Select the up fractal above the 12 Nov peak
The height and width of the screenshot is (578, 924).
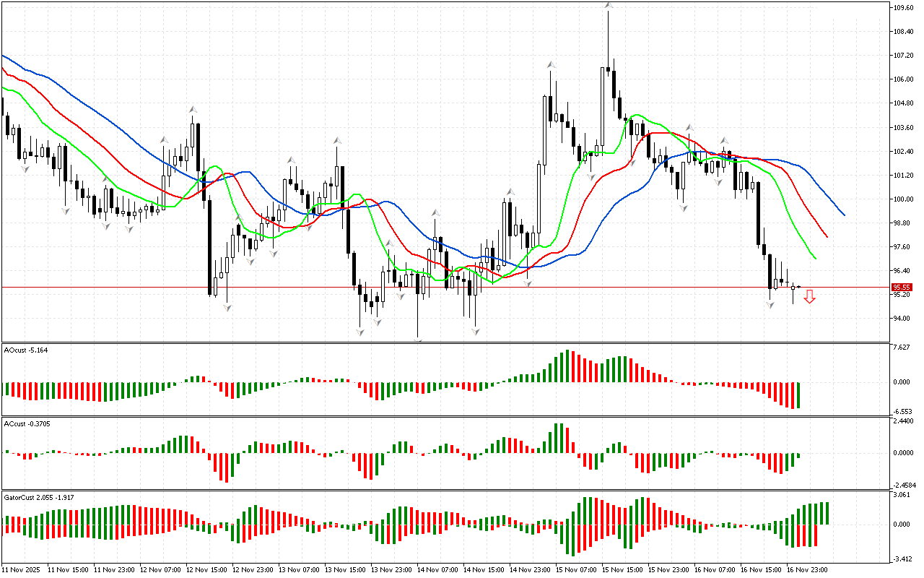pyautogui.click(x=193, y=109)
